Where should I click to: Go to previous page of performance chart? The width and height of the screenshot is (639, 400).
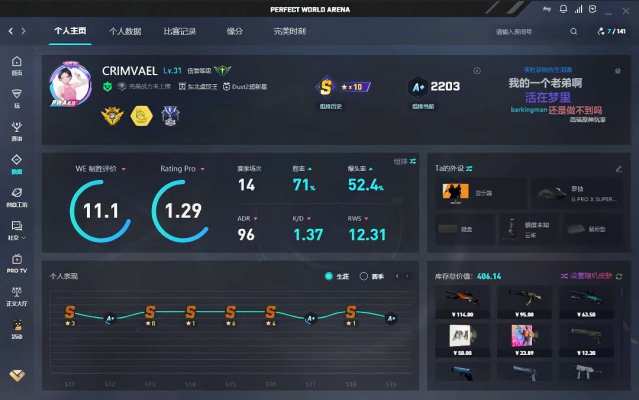click(x=397, y=276)
